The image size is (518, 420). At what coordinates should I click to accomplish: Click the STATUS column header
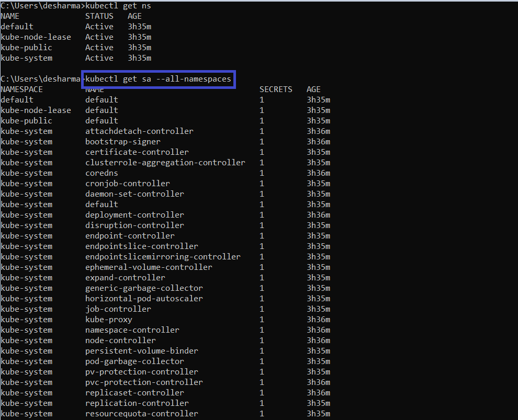click(99, 16)
